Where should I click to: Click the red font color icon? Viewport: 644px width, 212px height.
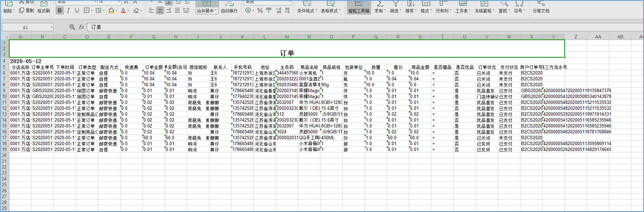tap(123, 11)
